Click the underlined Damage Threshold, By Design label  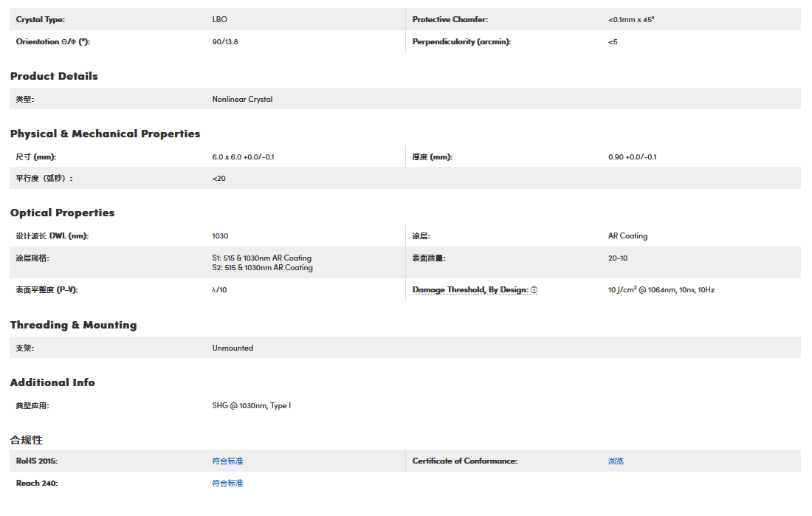point(469,290)
